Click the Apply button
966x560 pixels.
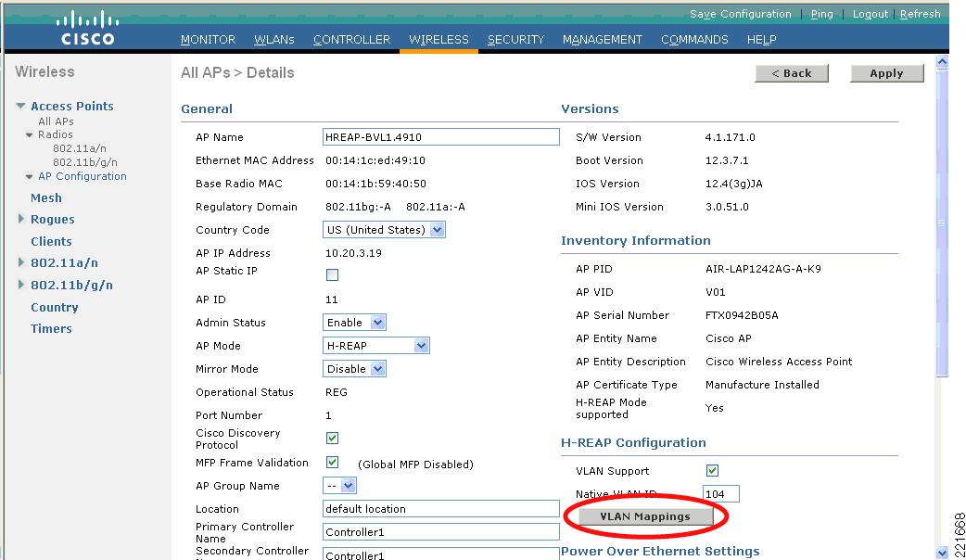tap(886, 73)
